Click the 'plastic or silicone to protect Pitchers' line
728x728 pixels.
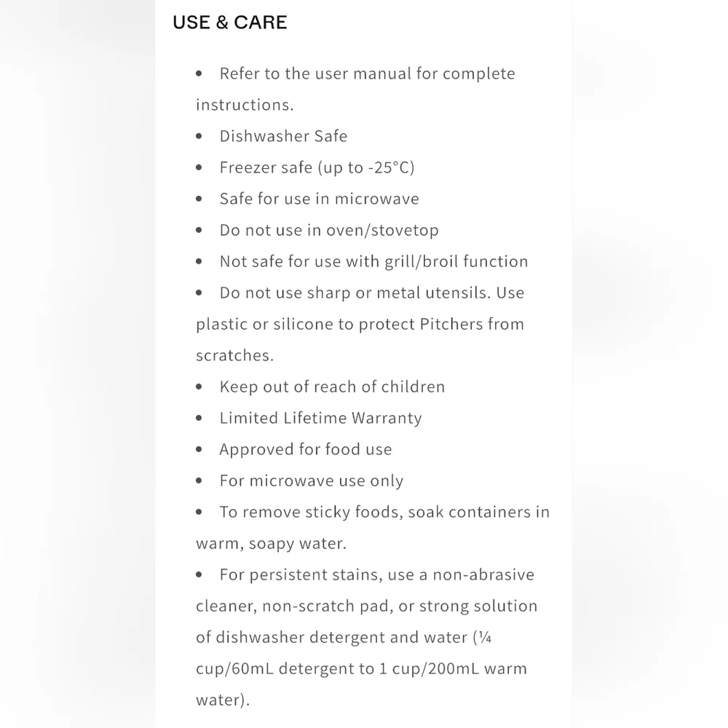click(360, 324)
